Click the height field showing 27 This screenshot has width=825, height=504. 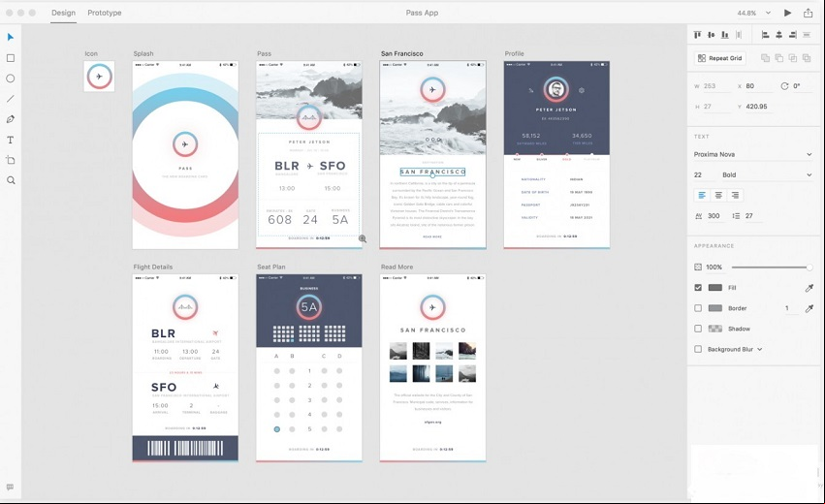coord(715,107)
